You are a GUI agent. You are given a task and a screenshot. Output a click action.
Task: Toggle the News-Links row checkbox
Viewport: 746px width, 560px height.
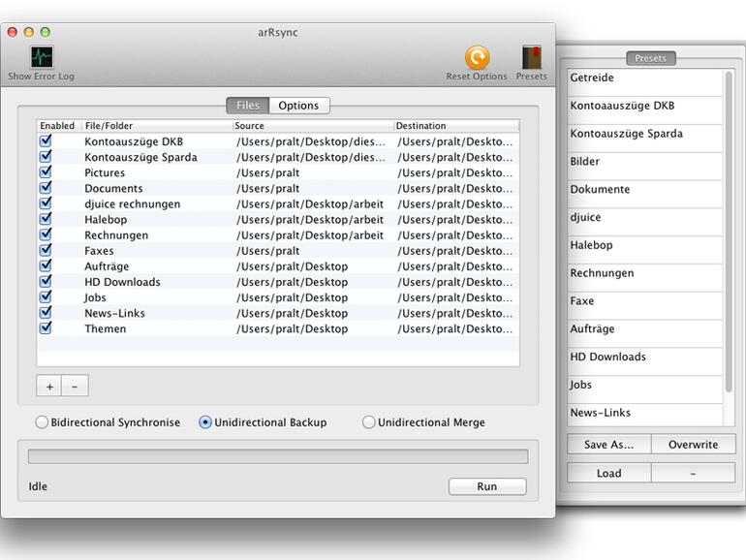[x=46, y=313]
